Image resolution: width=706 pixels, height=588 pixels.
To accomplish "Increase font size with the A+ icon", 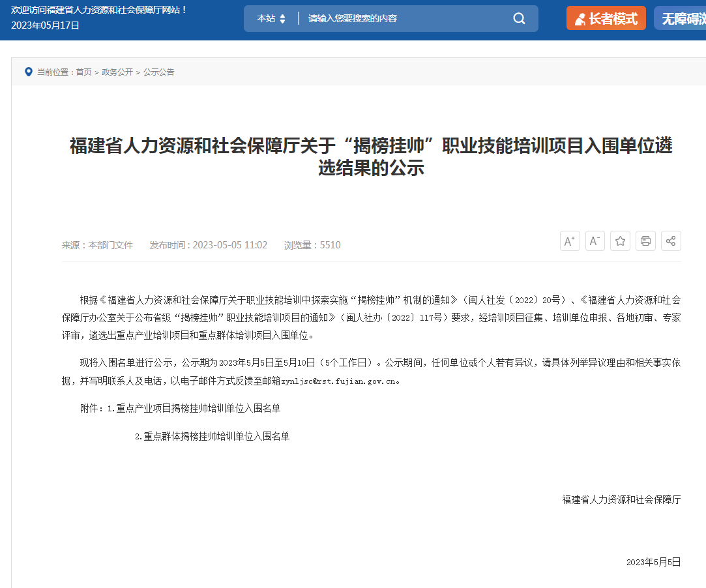I will [x=570, y=241].
